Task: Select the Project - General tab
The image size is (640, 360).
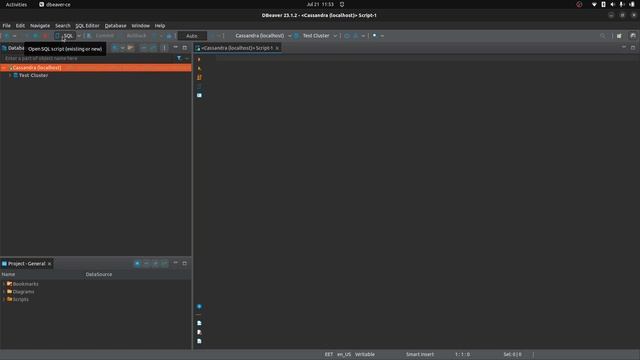Action: click(x=27, y=264)
